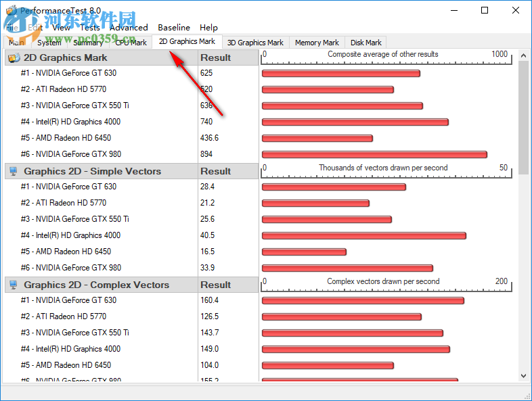Select GeForce GT 630 under Complex Vectors
This screenshot has height=401, width=532.
68,300
